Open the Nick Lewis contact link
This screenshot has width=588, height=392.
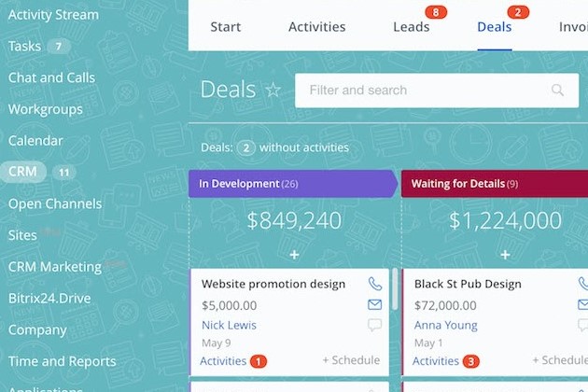pos(229,325)
